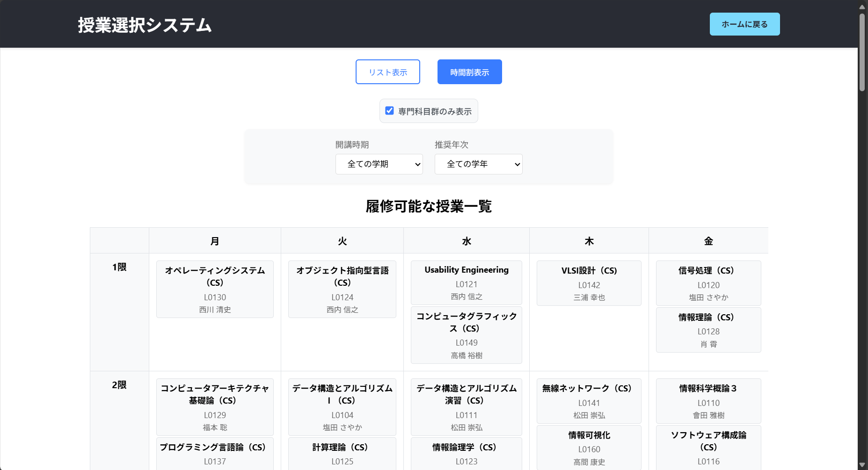Click the VLSI設計 course card
The height and width of the screenshot is (470, 868).
589,283
